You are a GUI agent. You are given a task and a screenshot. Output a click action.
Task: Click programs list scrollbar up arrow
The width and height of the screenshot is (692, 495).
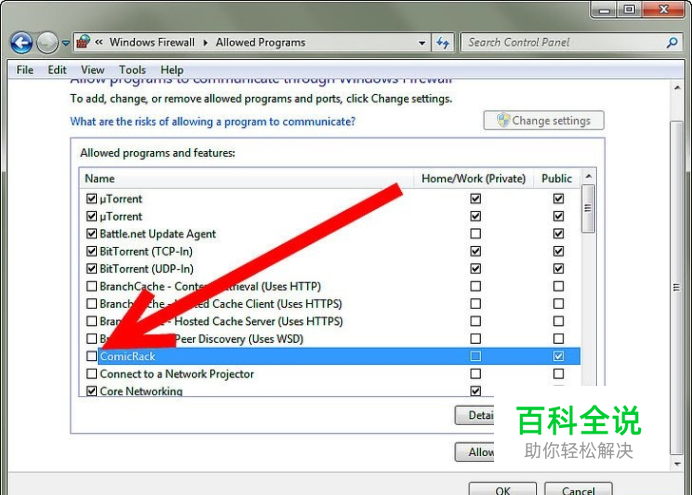click(588, 176)
